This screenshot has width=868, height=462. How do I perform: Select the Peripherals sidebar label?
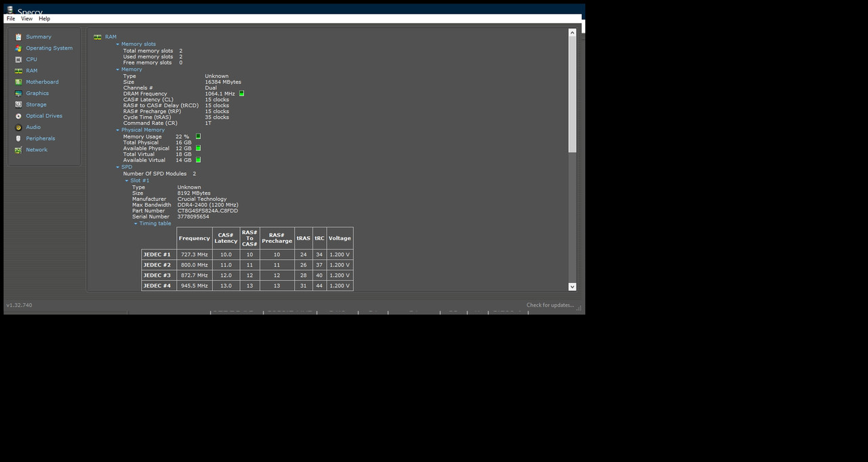(41, 138)
